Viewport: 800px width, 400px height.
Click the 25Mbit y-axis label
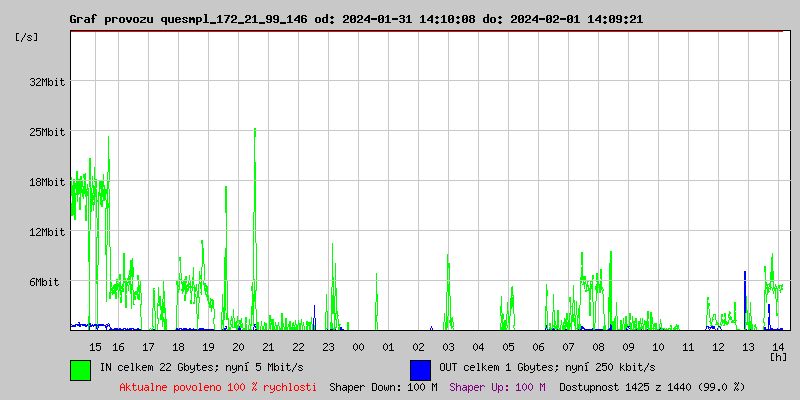pos(47,132)
